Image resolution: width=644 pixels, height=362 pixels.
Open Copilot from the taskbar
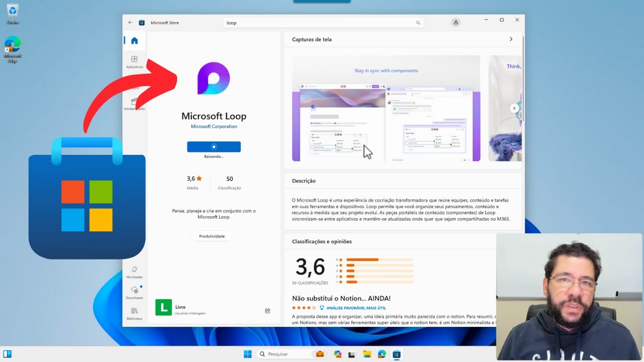point(338,354)
